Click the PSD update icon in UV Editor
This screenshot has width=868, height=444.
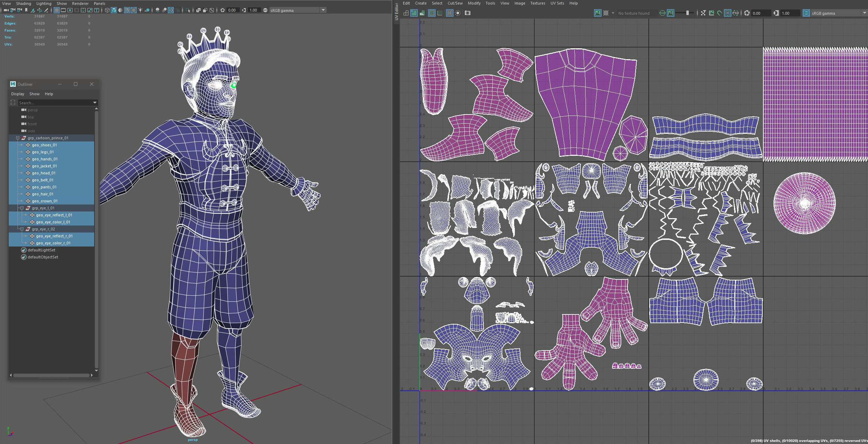[736, 13]
